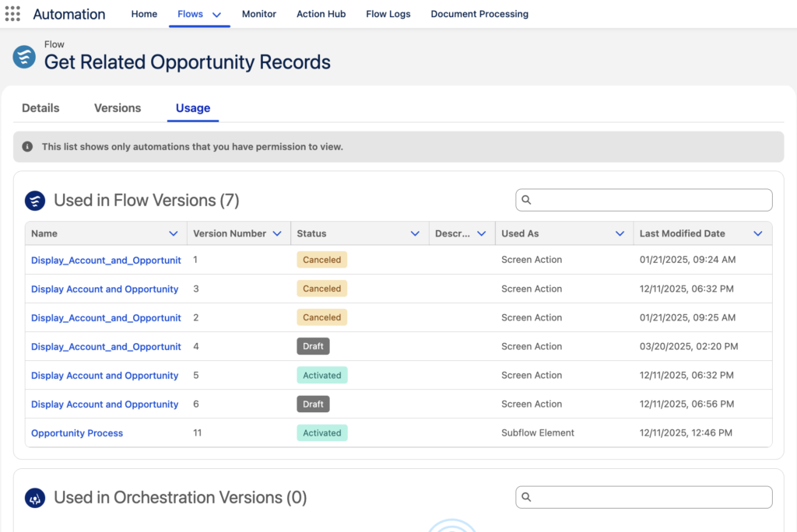Viewport: 797px width, 532px height.
Task: Open the App Launcher grid icon
Action: coord(12,14)
